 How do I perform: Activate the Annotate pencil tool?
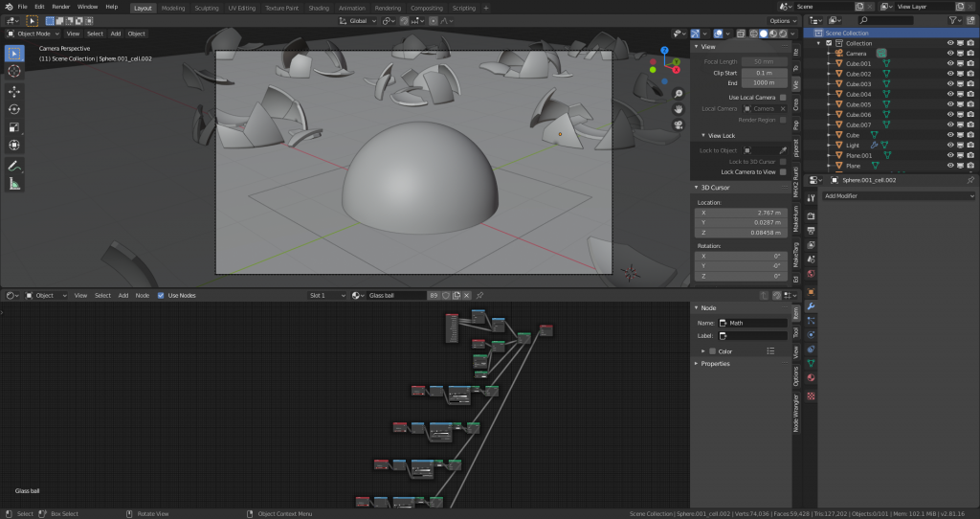14,166
